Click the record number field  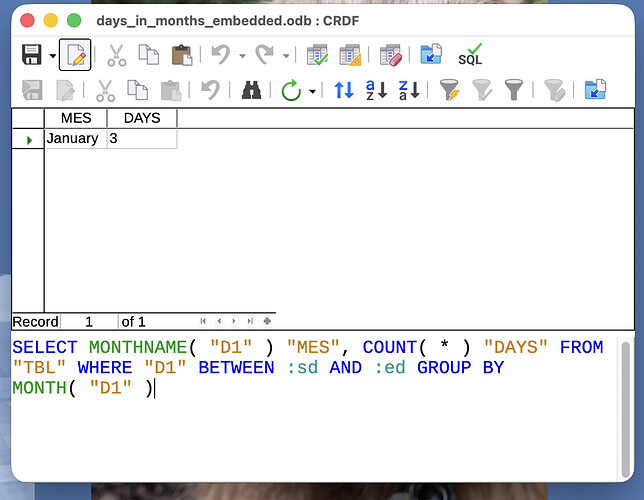[x=89, y=322]
